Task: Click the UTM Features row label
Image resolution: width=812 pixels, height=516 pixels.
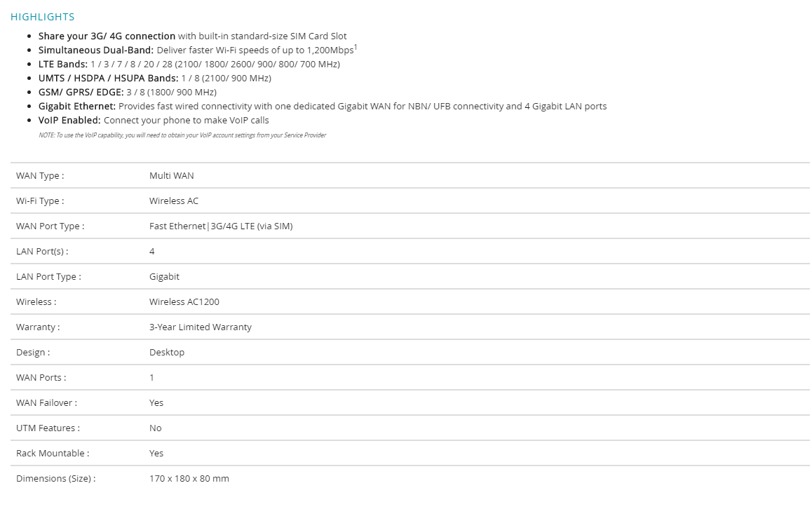Action: coord(48,428)
